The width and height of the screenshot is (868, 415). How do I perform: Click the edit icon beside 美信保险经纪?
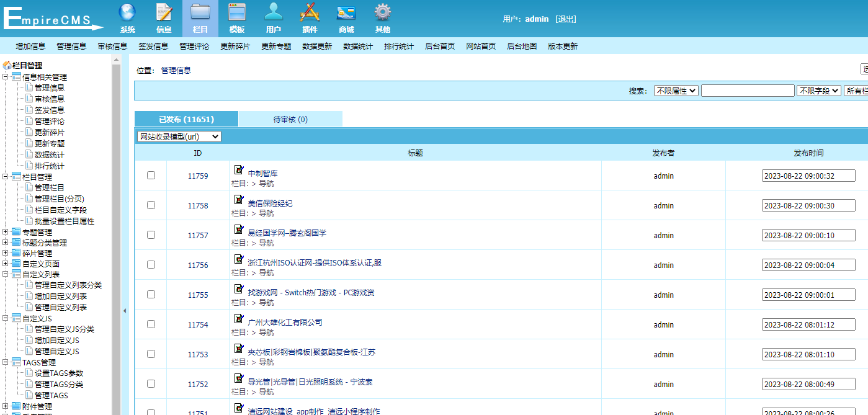coord(239,199)
